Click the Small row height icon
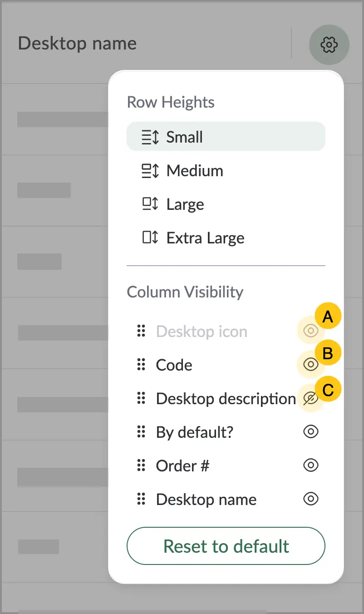The image size is (364, 614). tap(150, 137)
